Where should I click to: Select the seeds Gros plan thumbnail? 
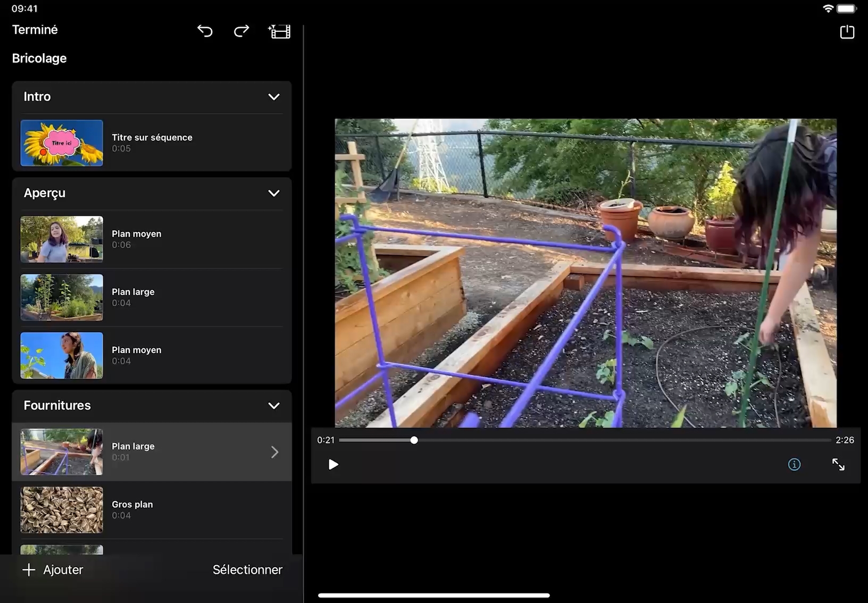[62, 510]
